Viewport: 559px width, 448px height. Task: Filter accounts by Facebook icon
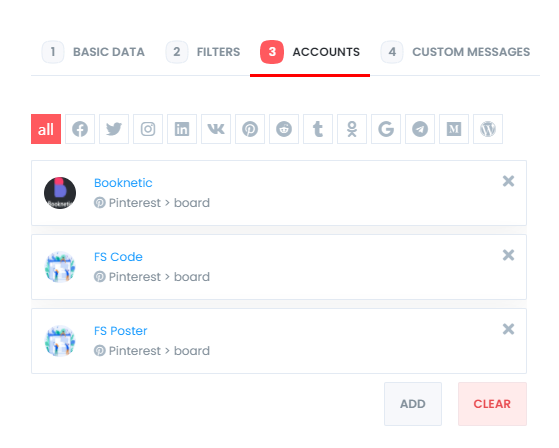80,129
